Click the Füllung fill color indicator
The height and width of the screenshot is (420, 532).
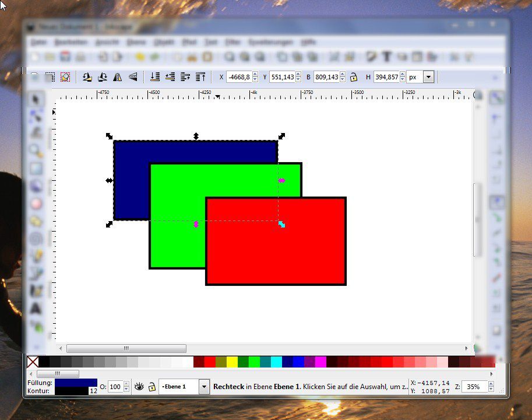(x=76, y=383)
